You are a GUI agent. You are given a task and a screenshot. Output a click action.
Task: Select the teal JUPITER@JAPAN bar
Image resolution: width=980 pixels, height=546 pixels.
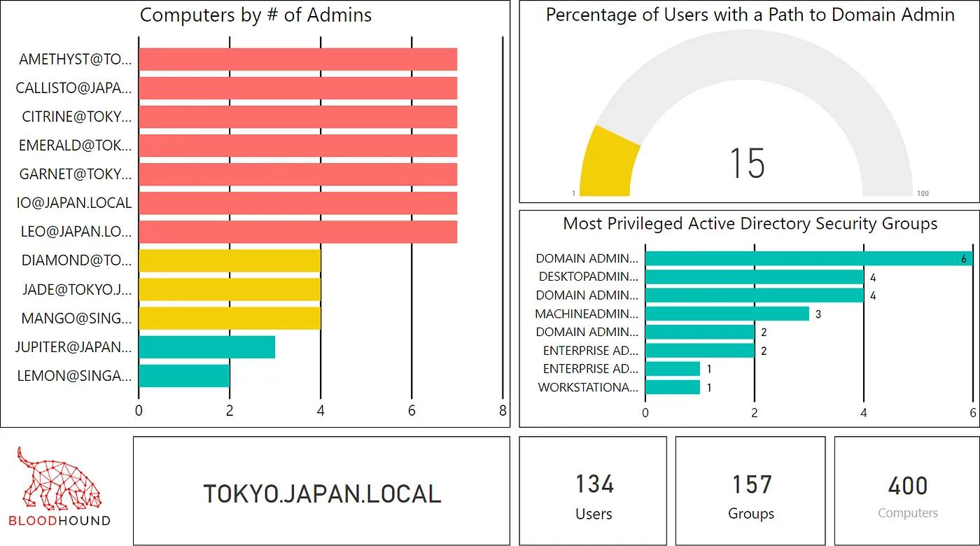pos(207,346)
